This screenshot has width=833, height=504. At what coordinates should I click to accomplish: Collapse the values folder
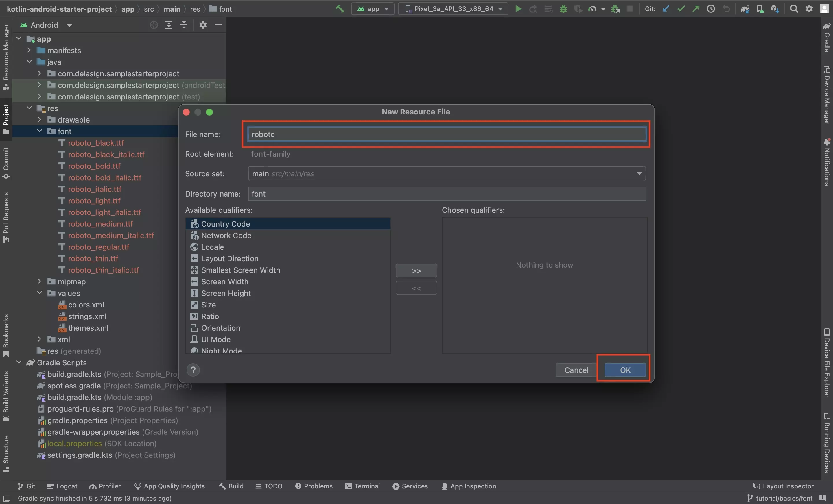tap(39, 293)
